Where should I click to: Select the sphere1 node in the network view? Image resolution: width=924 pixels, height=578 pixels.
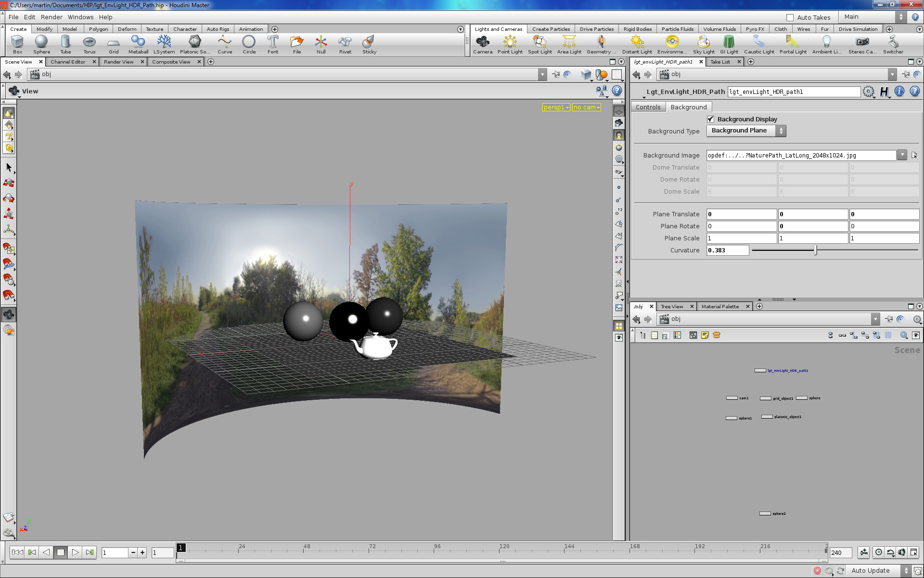[732, 418]
